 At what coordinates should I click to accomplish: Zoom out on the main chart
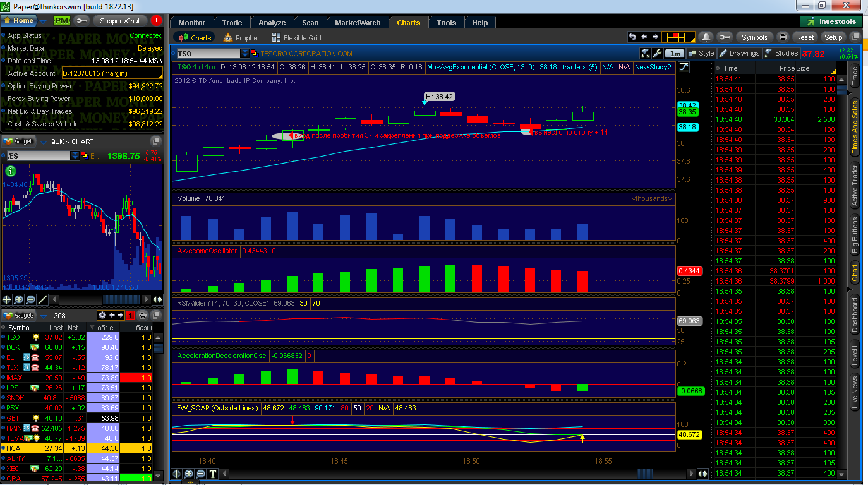coord(201,474)
